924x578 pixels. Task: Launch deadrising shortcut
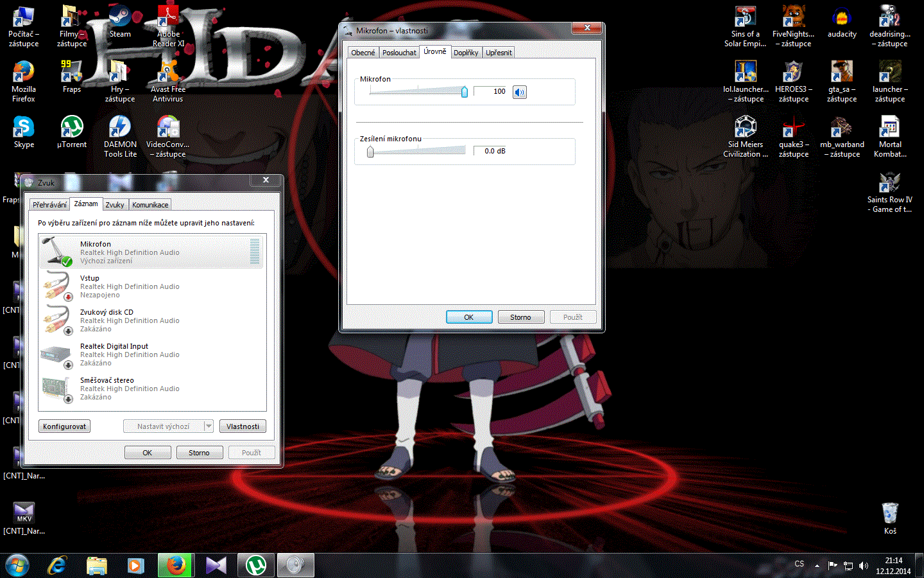pos(890,26)
